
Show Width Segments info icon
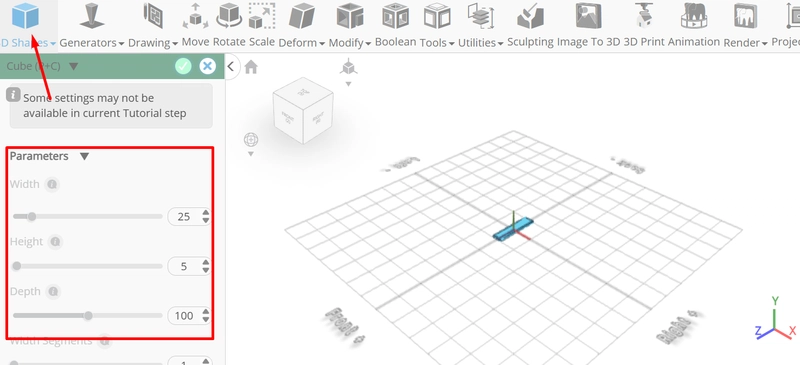(x=104, y=340)
